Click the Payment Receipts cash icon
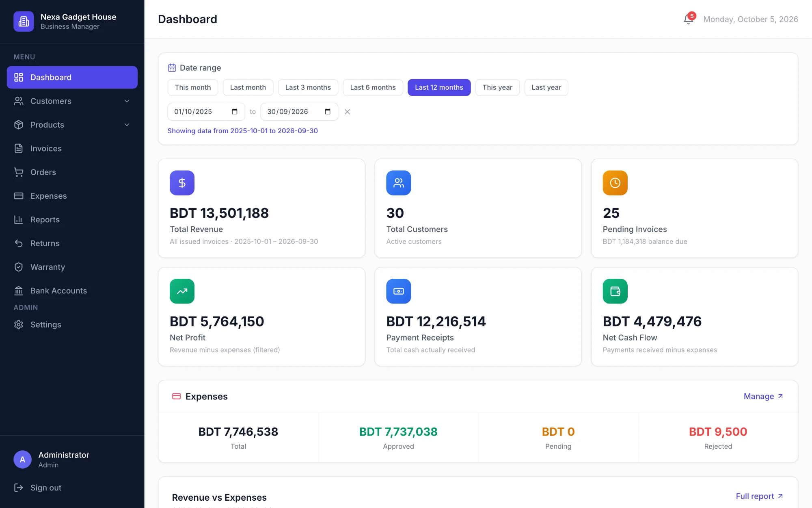812x508 pixels. (398, 291)
